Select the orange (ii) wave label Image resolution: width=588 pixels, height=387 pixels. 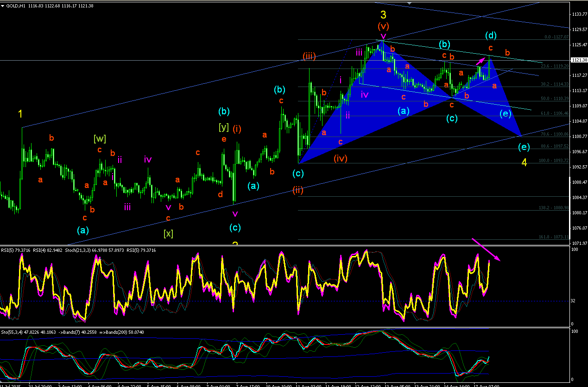tap(297, 189)
